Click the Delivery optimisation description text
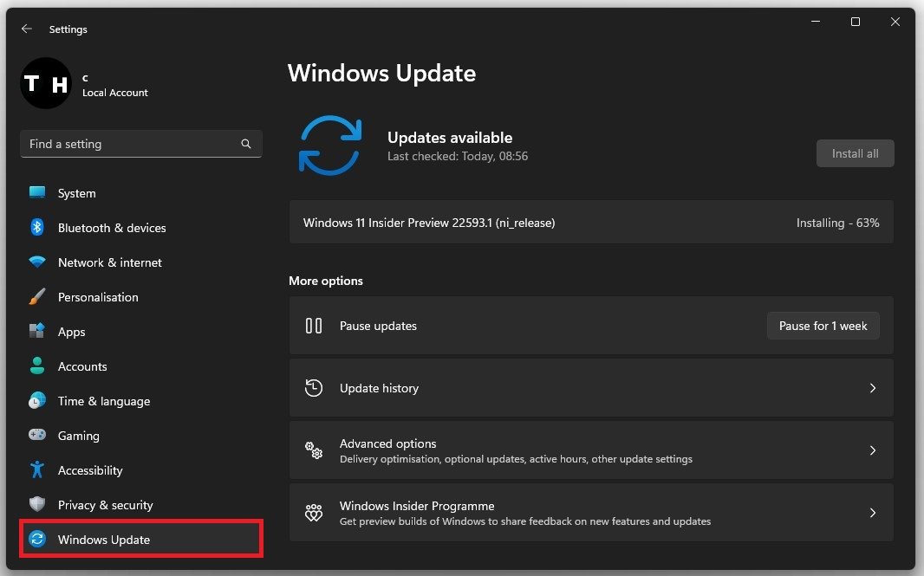The image size is (924, 576). 516,459
